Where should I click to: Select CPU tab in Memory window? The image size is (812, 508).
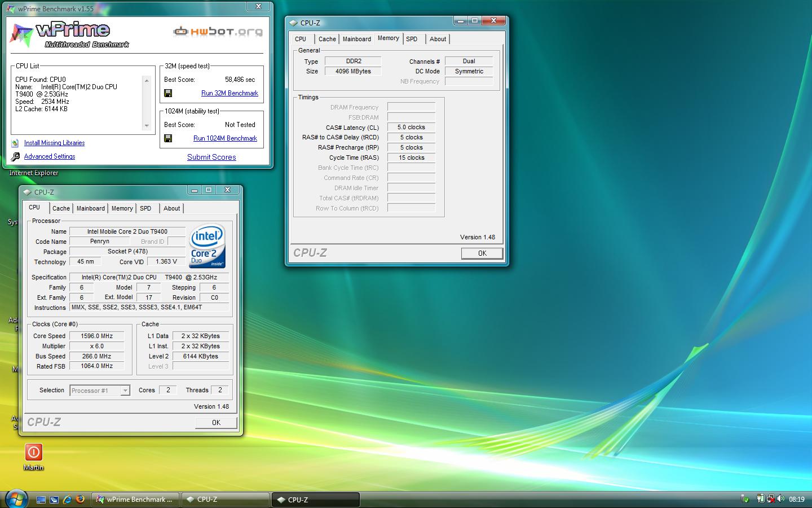pyautogui.click(x=301, y=39)
